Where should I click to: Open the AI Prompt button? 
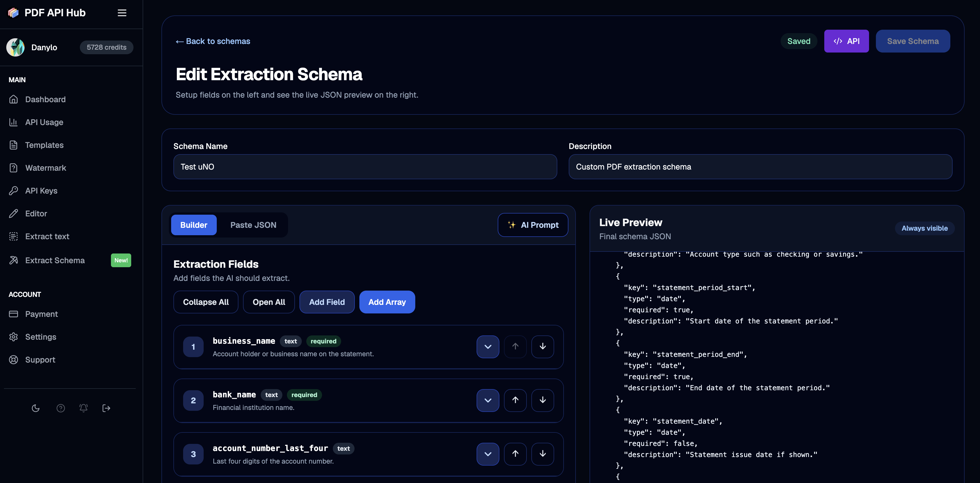533,225
